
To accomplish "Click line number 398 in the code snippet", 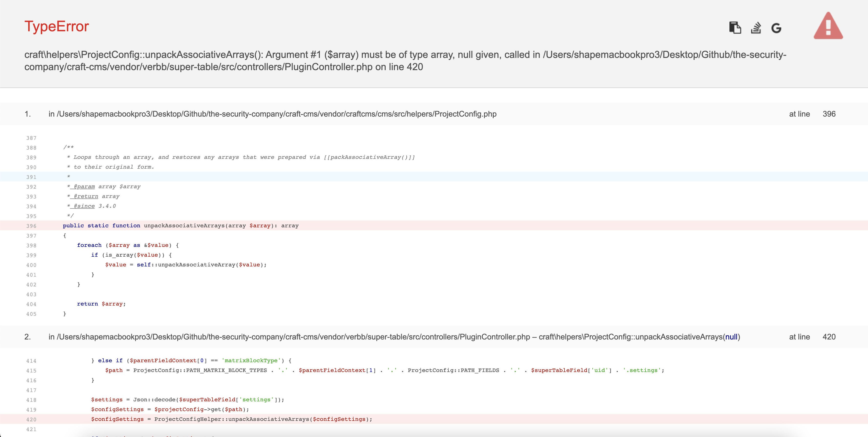I will coord(31,246).
